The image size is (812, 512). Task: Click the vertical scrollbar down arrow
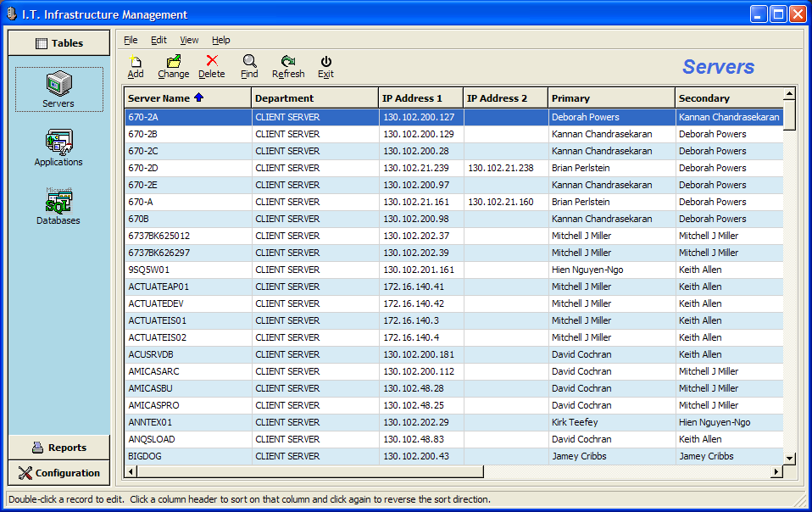click(x=789, y=458)
